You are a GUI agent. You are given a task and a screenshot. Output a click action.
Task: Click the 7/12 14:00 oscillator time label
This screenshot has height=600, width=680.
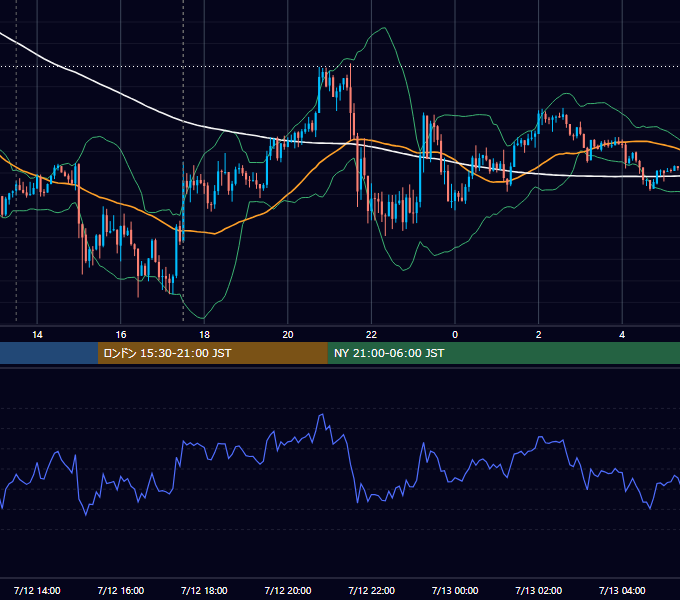click(x=37, y=590)
